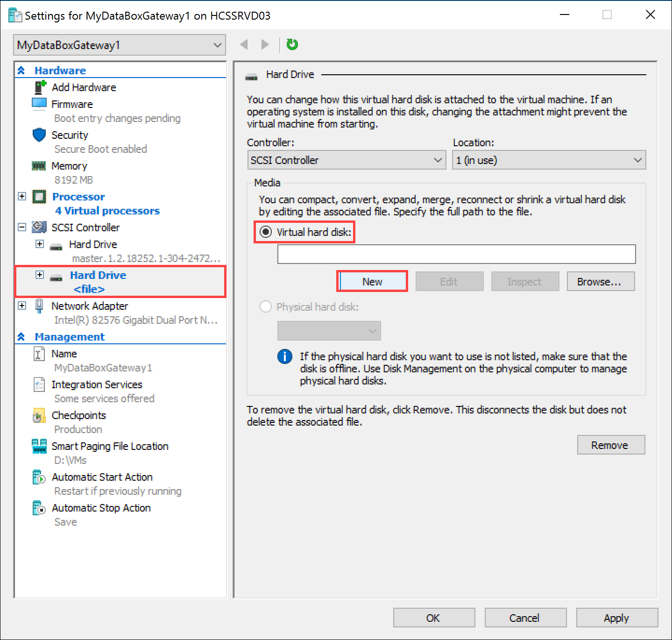The image size is (672, 640).
Task: Click '4 Virtual processors' text
Action: 107,211
